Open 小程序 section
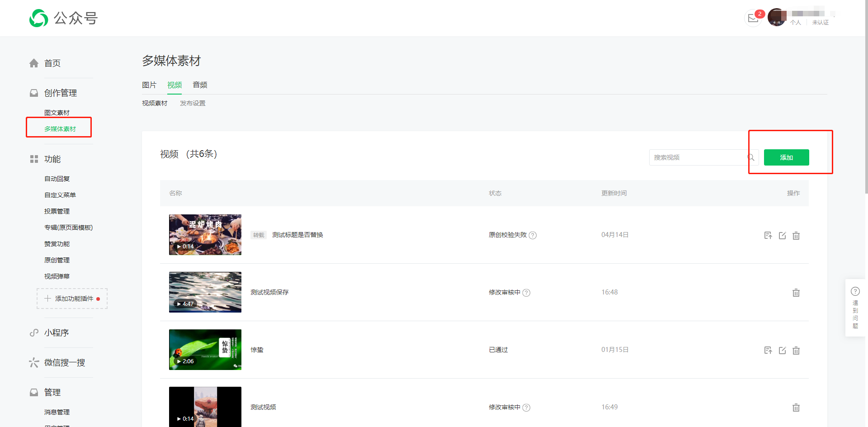The height and width of the screenshot is (427, 868). click(x=57, y=333)
